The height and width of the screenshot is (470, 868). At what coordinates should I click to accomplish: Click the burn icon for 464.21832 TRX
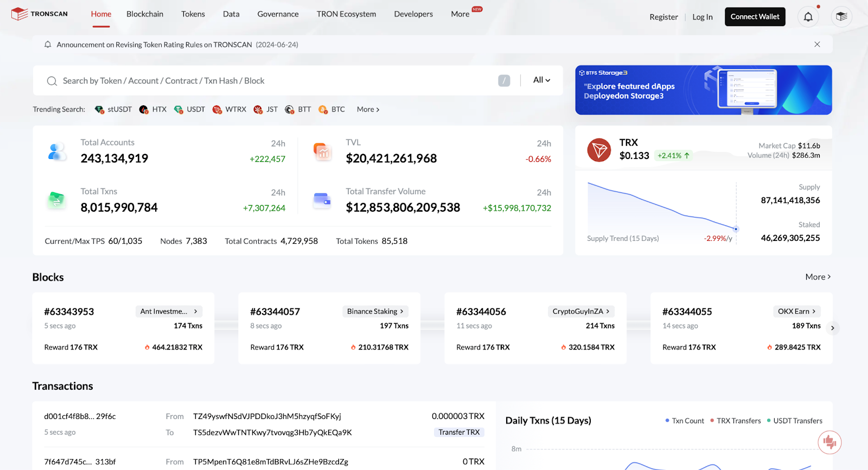pos(147,347)
